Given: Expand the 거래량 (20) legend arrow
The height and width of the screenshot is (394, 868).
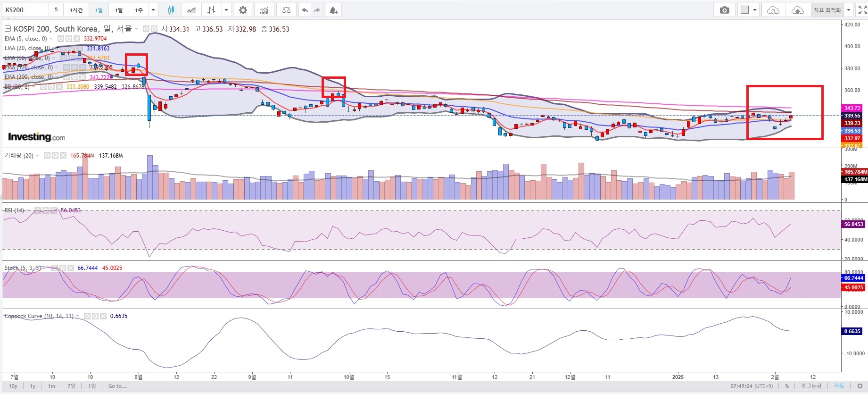Looking at the screenshot, I should click(37, 155).
